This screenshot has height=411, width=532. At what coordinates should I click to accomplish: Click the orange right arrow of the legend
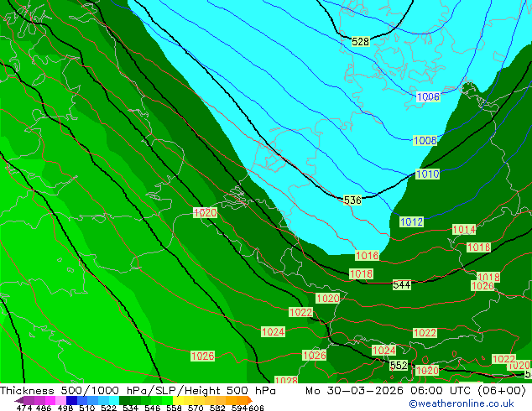pos(250,400)
